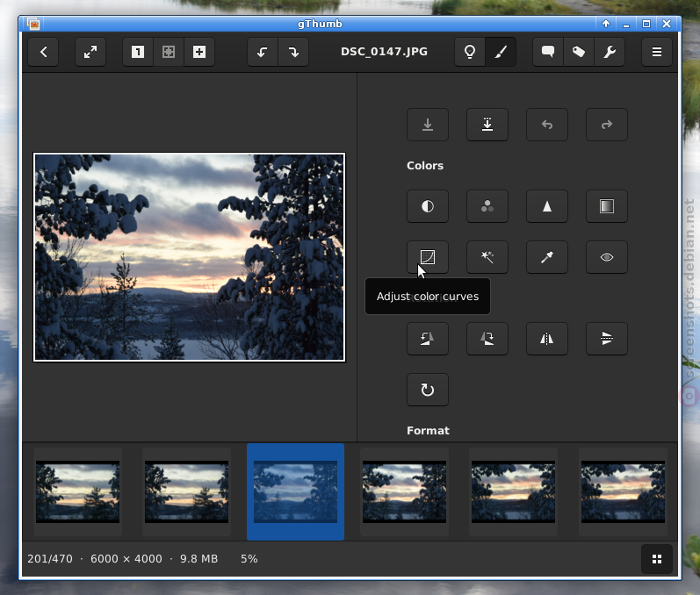
Task: Open the fifth filmstrip thumbnail
Action: click(x=514, y=491)
